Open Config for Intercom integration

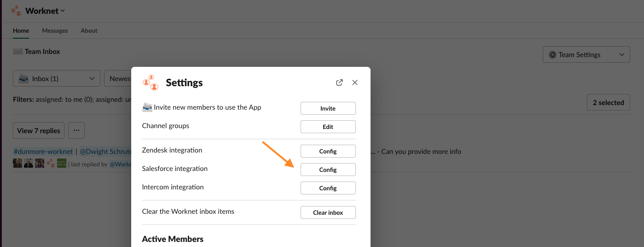tap(328, 188)
